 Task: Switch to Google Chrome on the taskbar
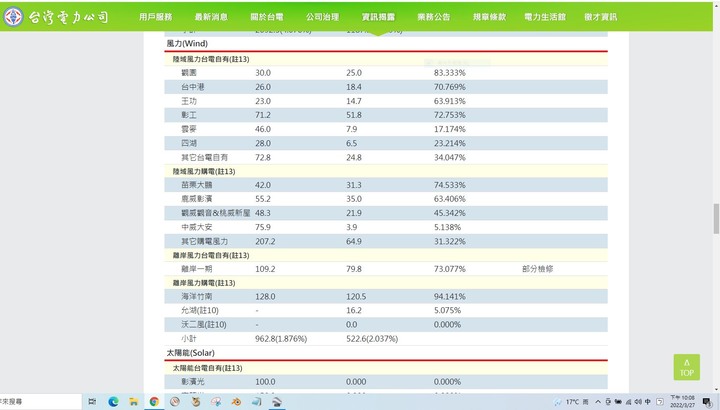tap(154, 402)
